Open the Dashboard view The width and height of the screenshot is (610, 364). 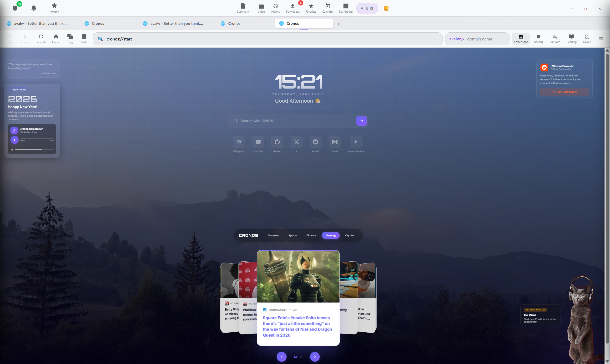pos(345,8)
